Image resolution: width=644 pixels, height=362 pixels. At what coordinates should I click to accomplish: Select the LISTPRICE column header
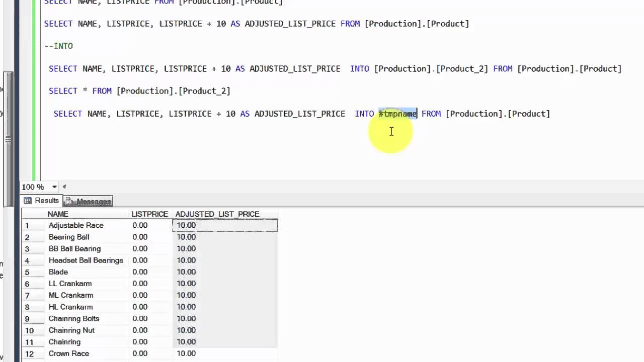click(150, 214)
